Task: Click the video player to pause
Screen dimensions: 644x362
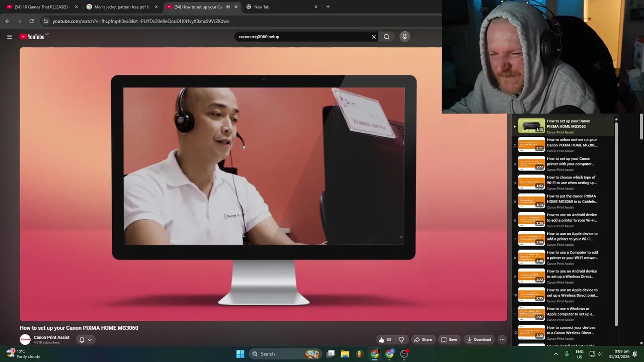Action: pos(263,184)
